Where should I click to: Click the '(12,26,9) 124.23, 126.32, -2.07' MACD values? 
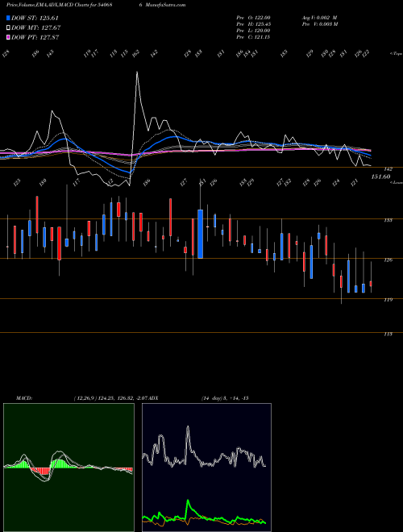coord(110,398)
